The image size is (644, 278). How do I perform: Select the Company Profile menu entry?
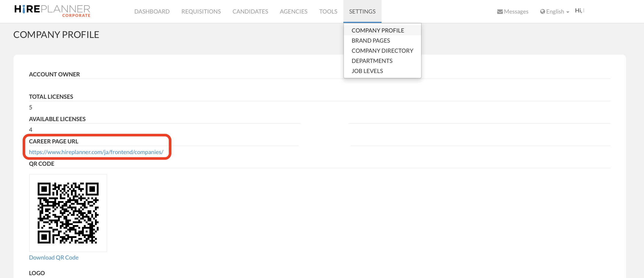point(378,30)
